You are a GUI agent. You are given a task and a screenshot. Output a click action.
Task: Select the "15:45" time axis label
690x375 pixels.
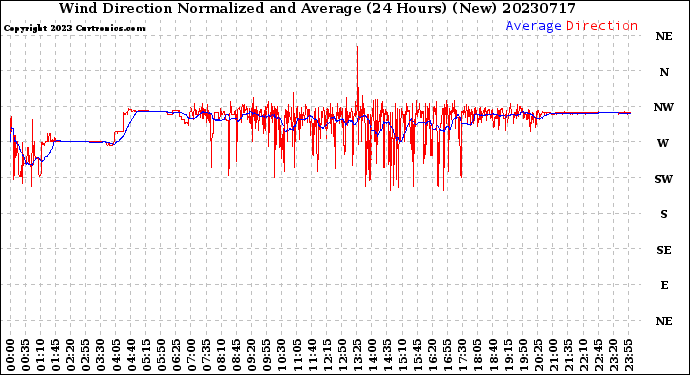pyautogui.click(x=418, y=355)
